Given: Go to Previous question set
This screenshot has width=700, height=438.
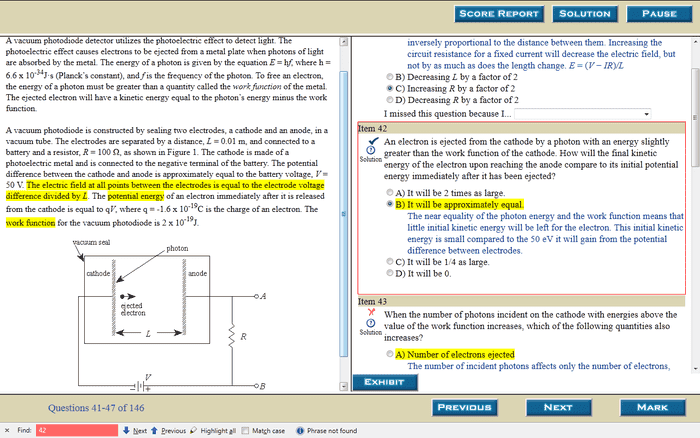Looking at the screenshot, I should pyautogui.click(x=464, y=408).
